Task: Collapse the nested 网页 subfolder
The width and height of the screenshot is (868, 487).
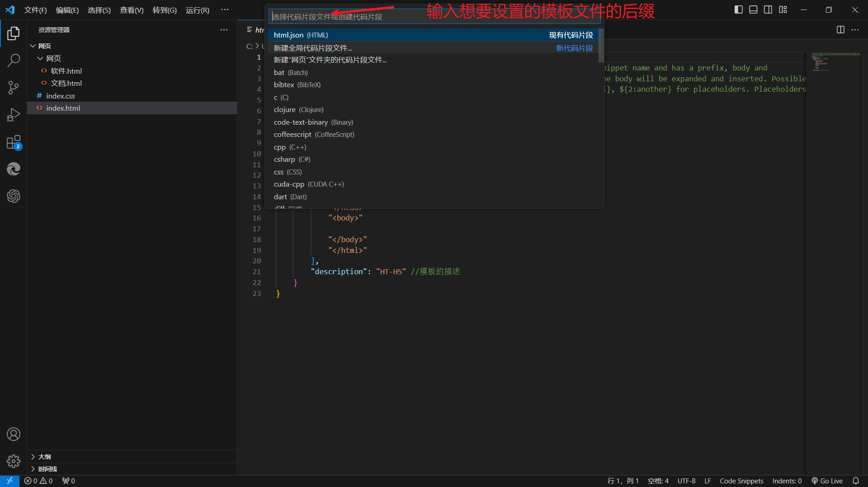Action: pyautogui.click(x=132, y=59)
